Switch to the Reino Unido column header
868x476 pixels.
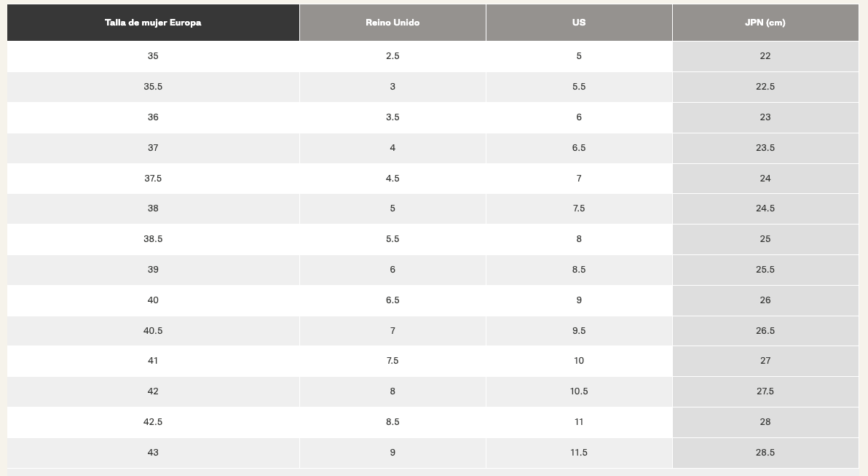[392, 23]
